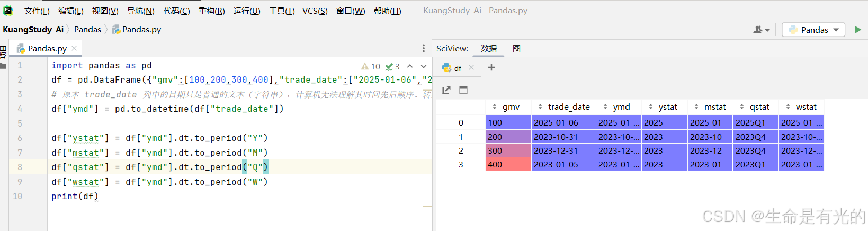
Task: Click the PyCharm application logo icon
Action: tap(8, 10)
